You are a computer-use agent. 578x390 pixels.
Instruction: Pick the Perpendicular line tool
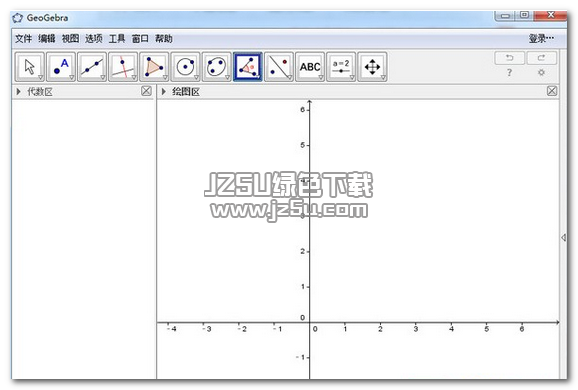123,67
